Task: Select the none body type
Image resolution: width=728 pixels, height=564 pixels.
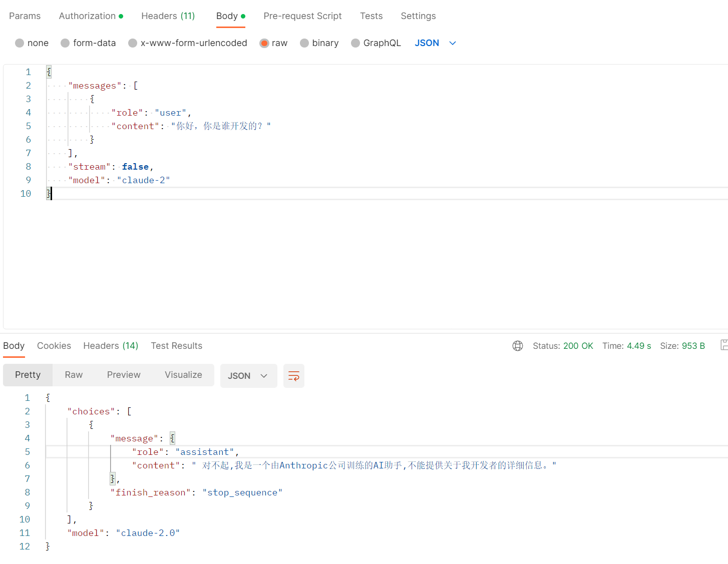Action: [x=32, y=43]
